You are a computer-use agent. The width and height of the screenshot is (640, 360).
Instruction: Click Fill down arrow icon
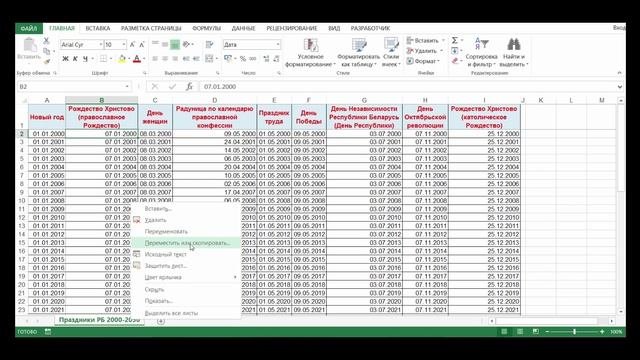[455, 51]
